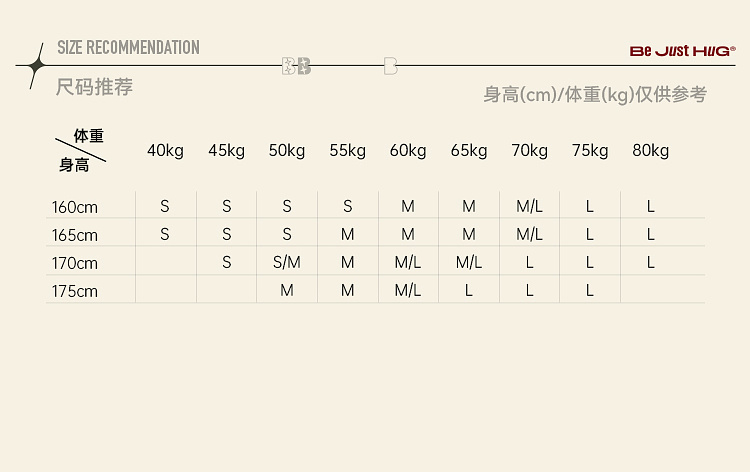Click the four-point star icon
The height and width of the screenshot is (472, 750).
tap(36, 66)
